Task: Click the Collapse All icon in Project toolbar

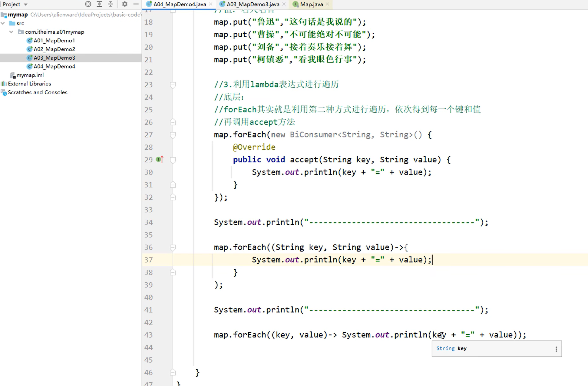Action: tap(111, 4)
